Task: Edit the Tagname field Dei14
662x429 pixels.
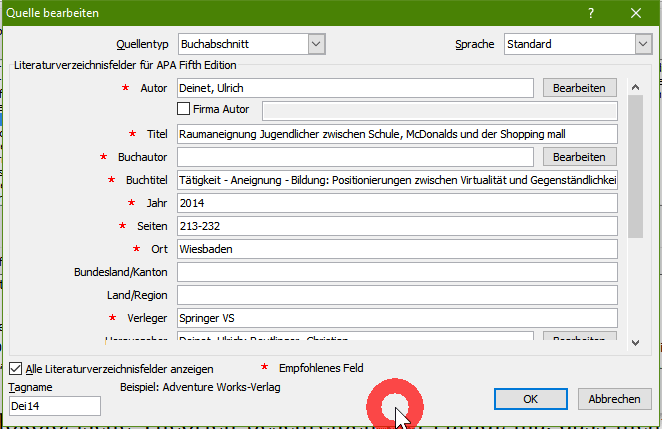Action: tap(55, 405)
